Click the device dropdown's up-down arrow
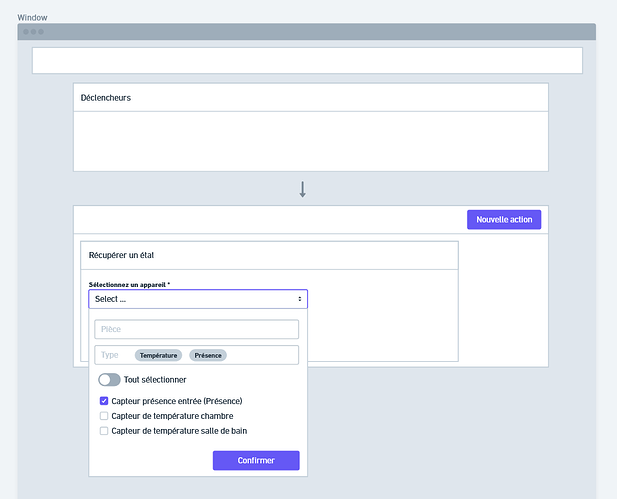This screenshot has height=499, width=617. point(300,299)
